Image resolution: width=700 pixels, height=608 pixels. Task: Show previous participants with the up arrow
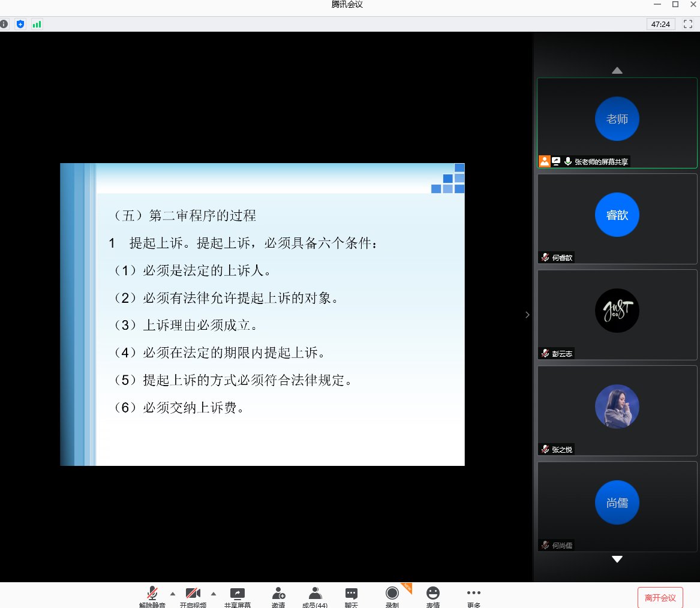tap(617, 71)
